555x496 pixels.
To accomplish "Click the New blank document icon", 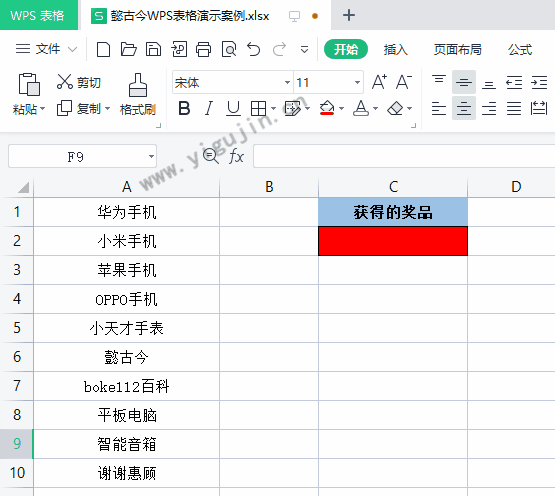I will coord(103,49).
